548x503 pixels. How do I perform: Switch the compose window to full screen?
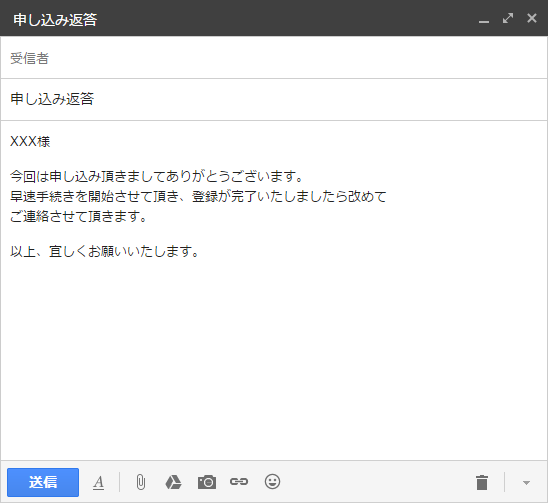[x=508, y=18]
